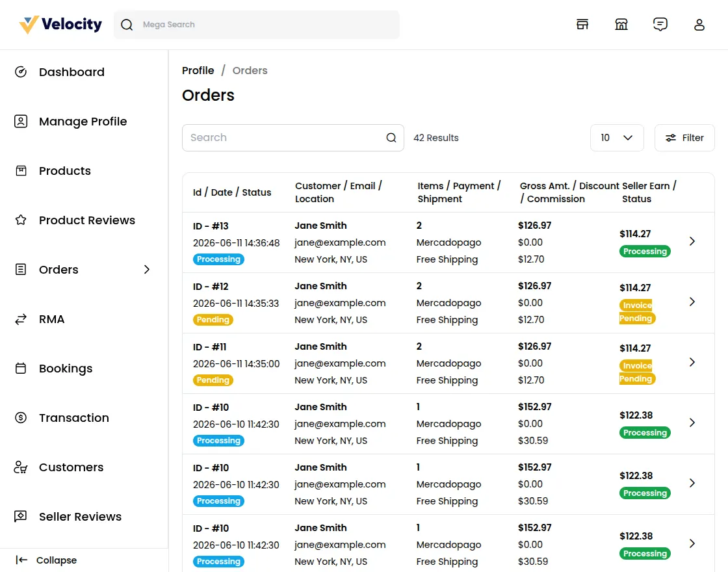Click Invoice Pending badge of order #12

[x=637, y=311]
